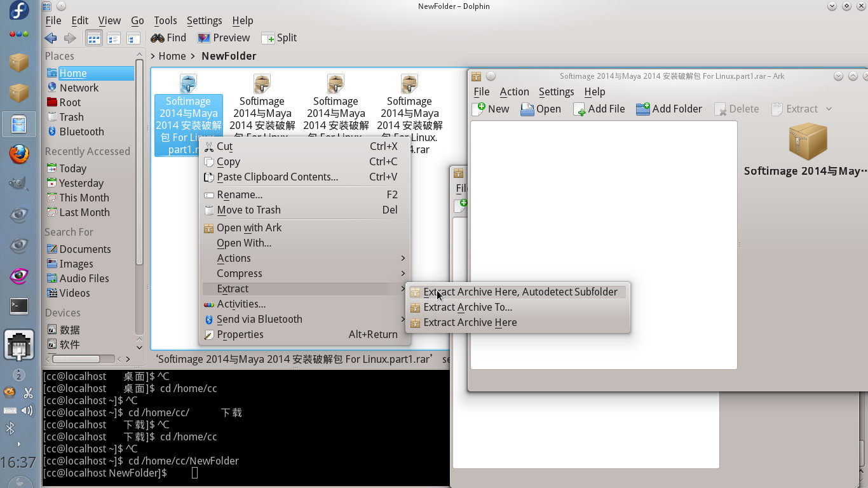Open Dolphin's File menu
This screenshot has width=868, height=488.
(x=53, y=20)
